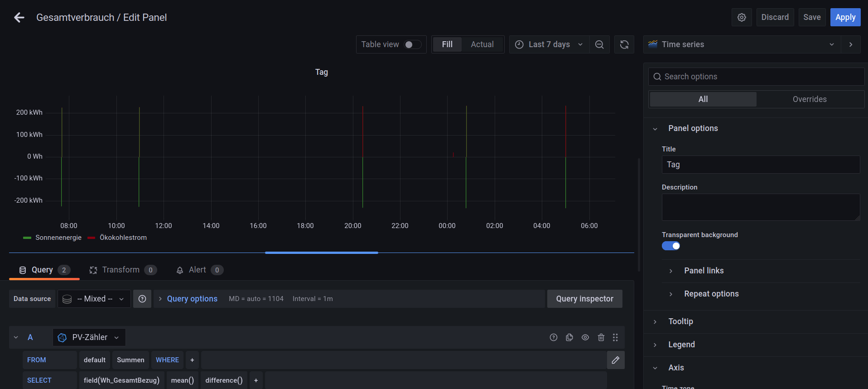The height and width of the screenshot is (389, 868).
Task: Hide query A with the eye icon
Action: tap(585, 337)
